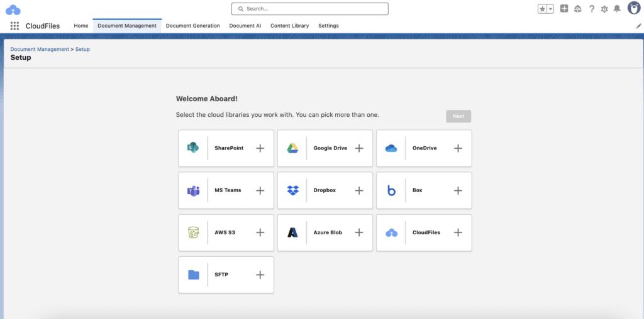The width and height of the screenshot is (644, 319).
Task: Click the SharePoint label text
Action: (x=229, y=148)
